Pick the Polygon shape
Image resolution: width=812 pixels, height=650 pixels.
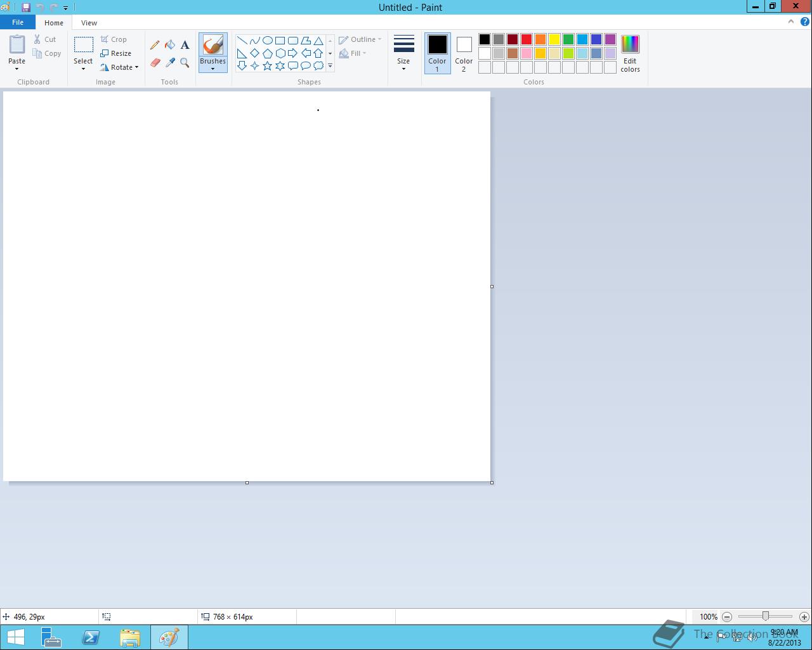tap(305, 40)
